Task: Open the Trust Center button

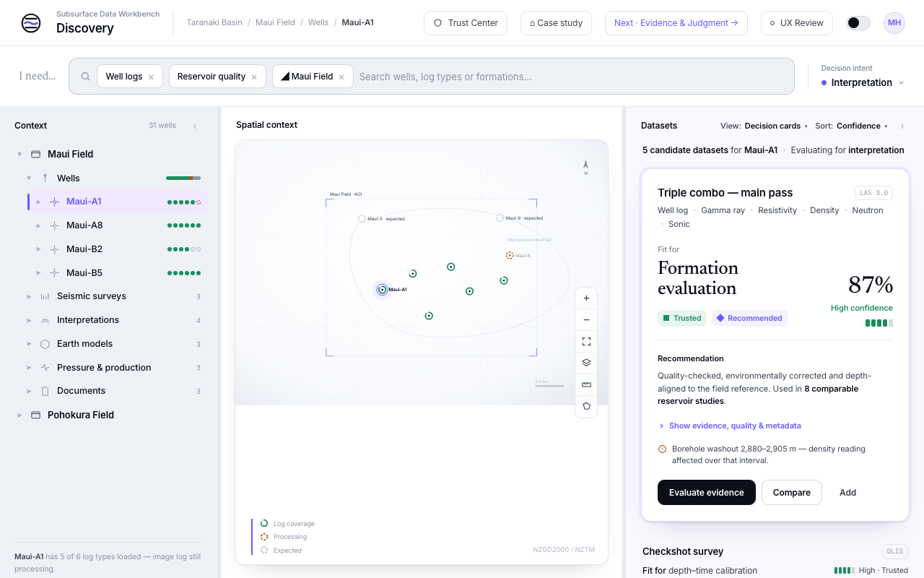Action: 466,23
